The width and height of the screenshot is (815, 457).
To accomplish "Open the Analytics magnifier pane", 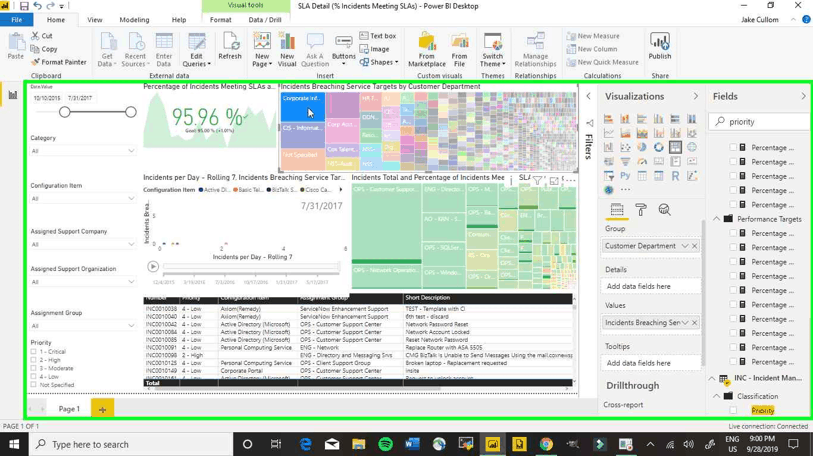I will coord(664,210).
